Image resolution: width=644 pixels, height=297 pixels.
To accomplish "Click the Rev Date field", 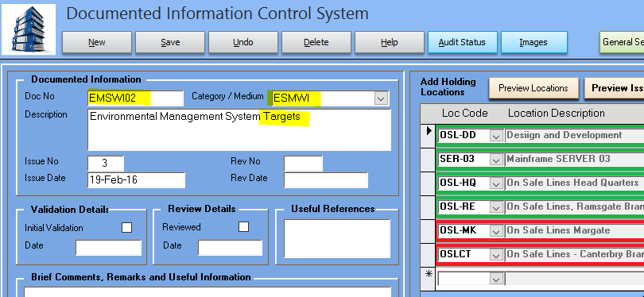I will (x=326, y=180).
